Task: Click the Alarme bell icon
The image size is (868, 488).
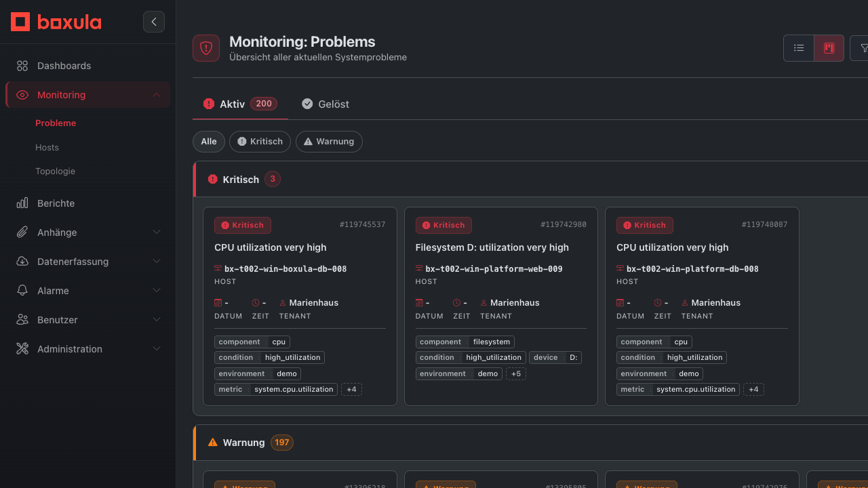Action: (x=22, y=291)
